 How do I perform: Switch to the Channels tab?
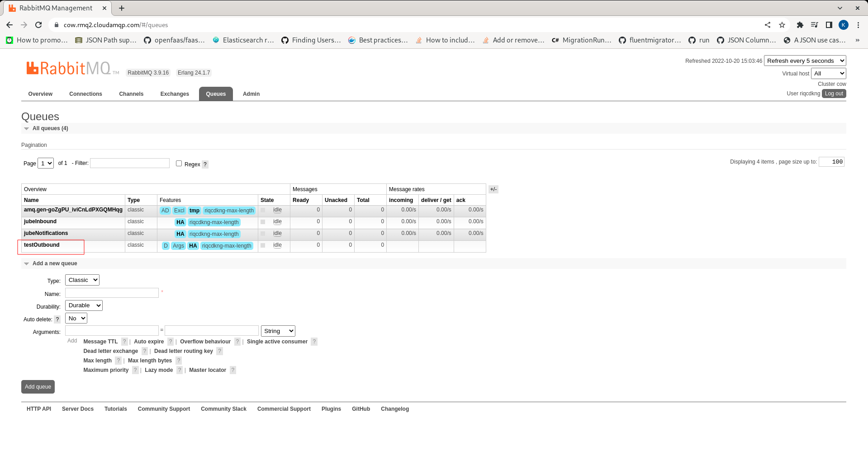point(131,94)
